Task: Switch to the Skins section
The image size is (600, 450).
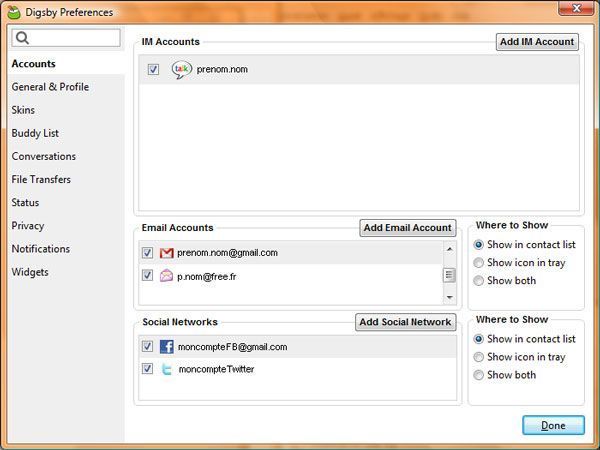Action: [23, 110]
